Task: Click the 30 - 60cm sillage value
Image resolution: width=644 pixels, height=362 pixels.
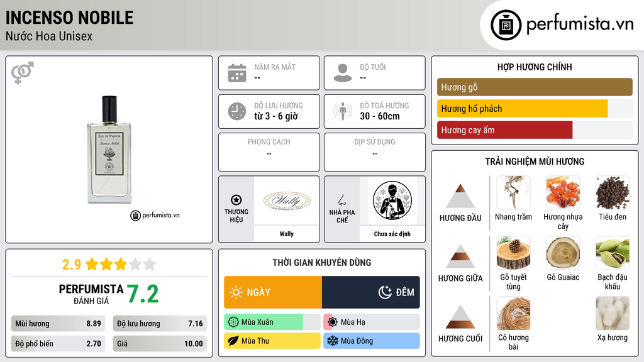Action: pyautogui.click(x=380, y=116)
